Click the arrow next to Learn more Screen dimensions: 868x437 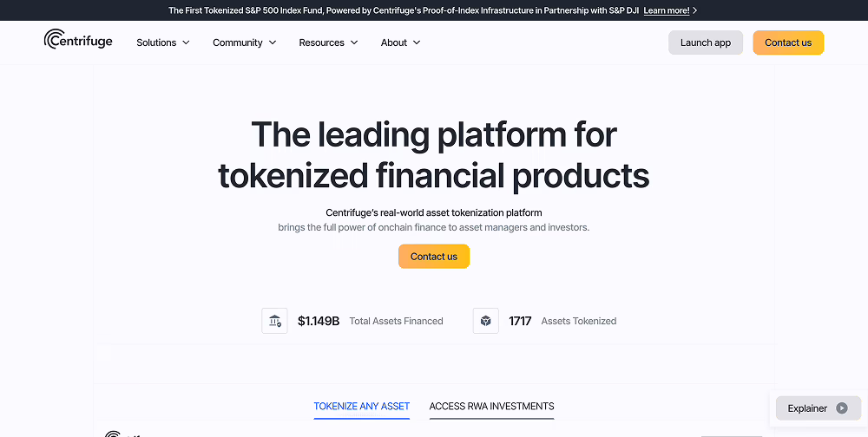(695, 10)
